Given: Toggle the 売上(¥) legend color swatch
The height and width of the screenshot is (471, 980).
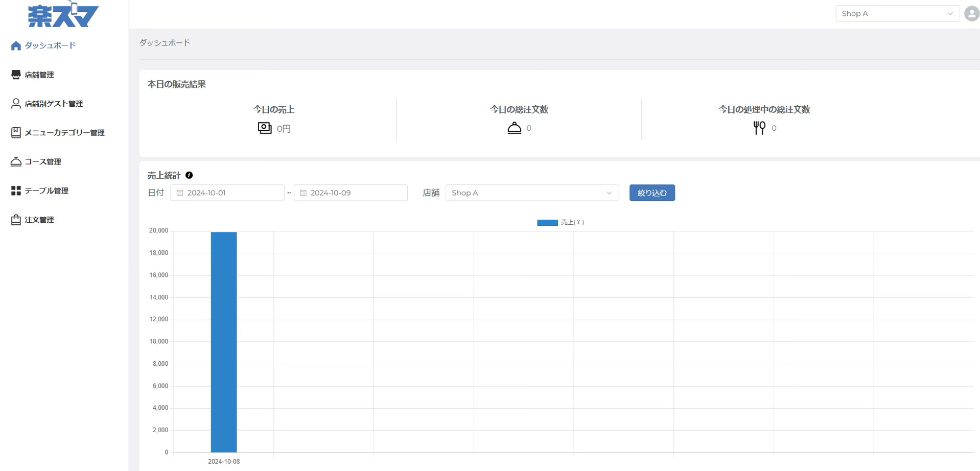Looking at the screenshot, I should (547, 223).
